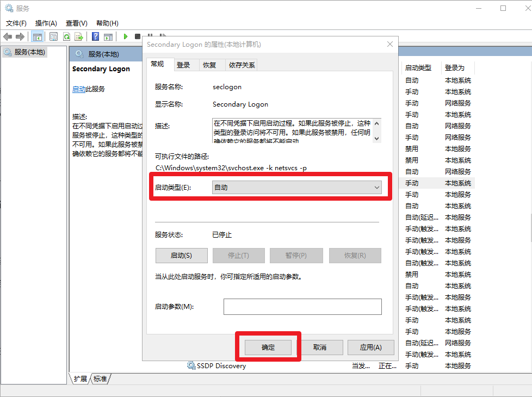
Task: Click the services window application icon
Action: click(x=8, y=8)
